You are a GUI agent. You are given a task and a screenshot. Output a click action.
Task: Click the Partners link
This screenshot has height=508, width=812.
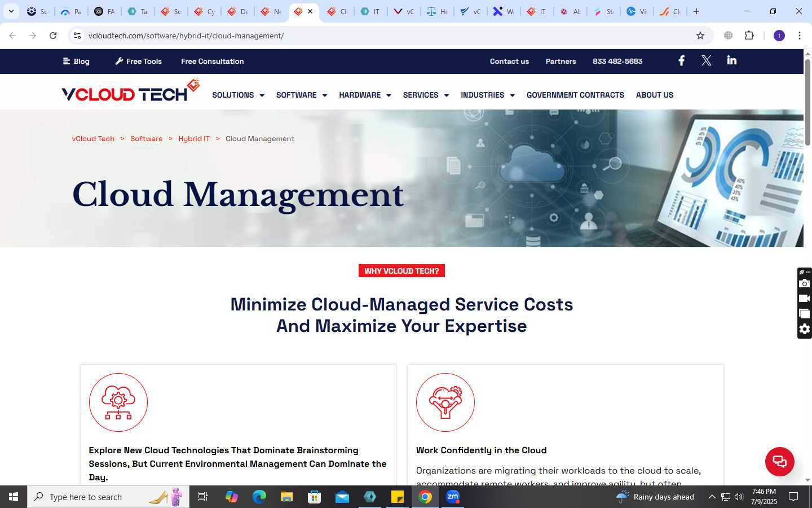tap(561, 61)
